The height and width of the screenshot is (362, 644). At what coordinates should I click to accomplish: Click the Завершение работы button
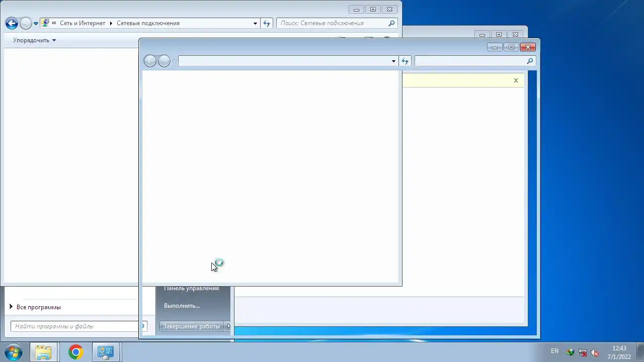coord(192,326)
